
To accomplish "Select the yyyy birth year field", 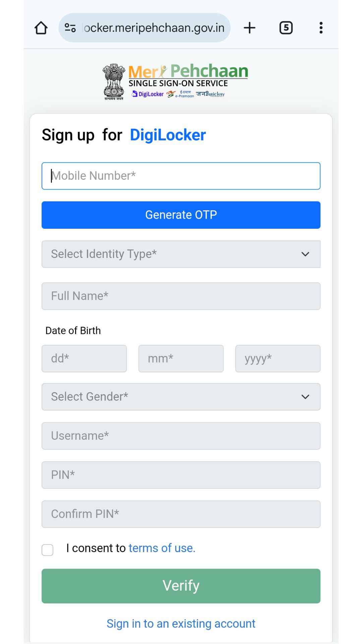I will point(278,359).
